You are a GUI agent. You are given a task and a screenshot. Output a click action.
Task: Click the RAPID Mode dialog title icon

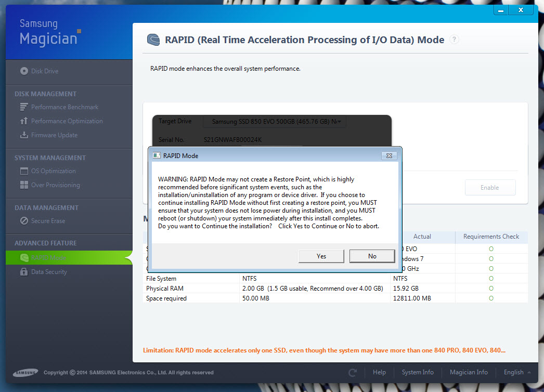click(157, 155)
